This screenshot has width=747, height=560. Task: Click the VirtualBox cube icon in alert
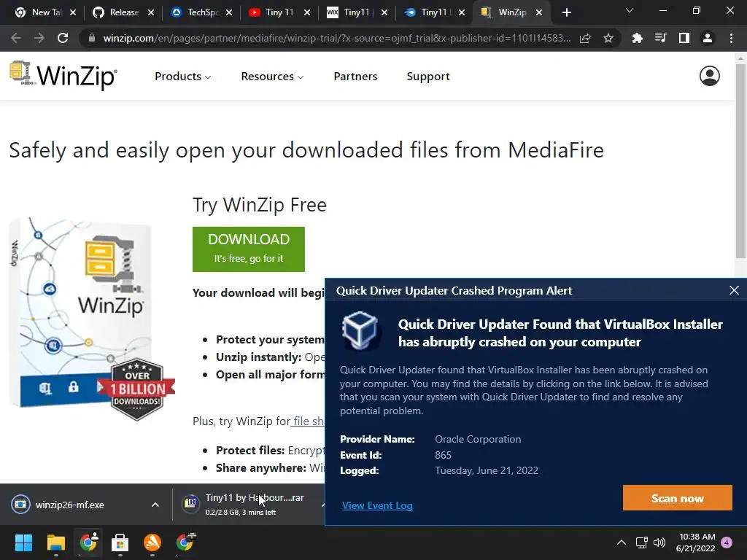[360, 330]
